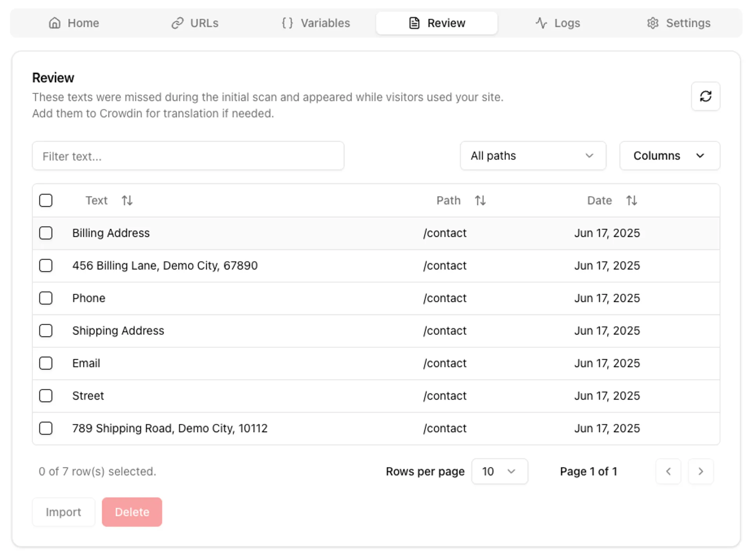The height and width of the screenshot is (560, 752).
Task: Switch to the URLs tab
Action: click(x=195, y=23)
